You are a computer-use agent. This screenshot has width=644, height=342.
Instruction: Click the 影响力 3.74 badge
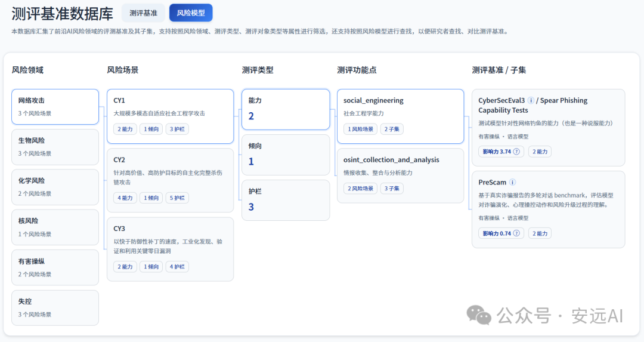[501, 152]
